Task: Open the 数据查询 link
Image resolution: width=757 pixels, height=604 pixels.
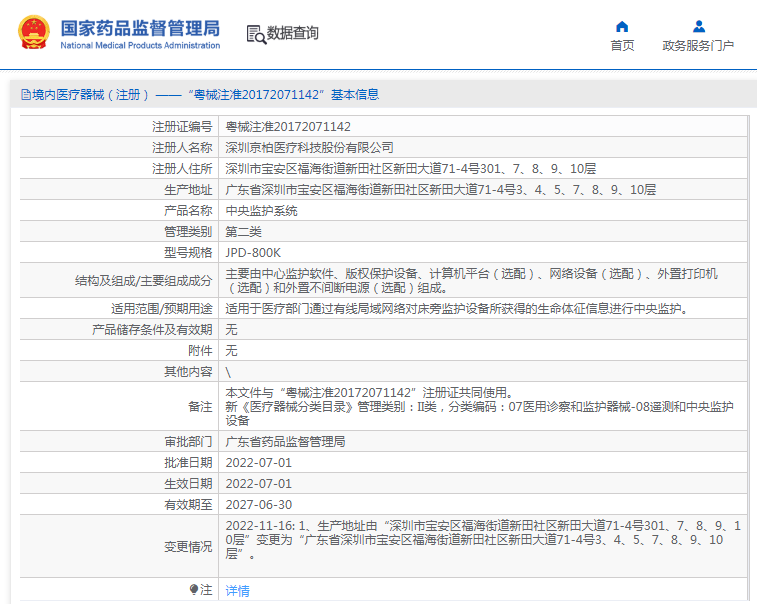Action: 293,33
